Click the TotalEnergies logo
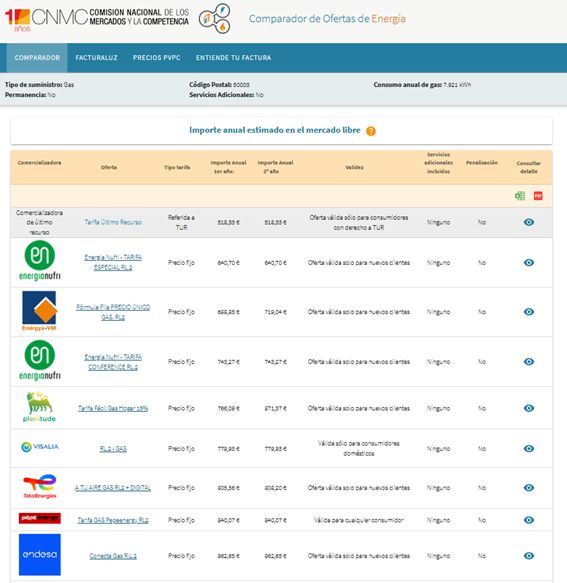The image size is (567, 583). (39, 486)
